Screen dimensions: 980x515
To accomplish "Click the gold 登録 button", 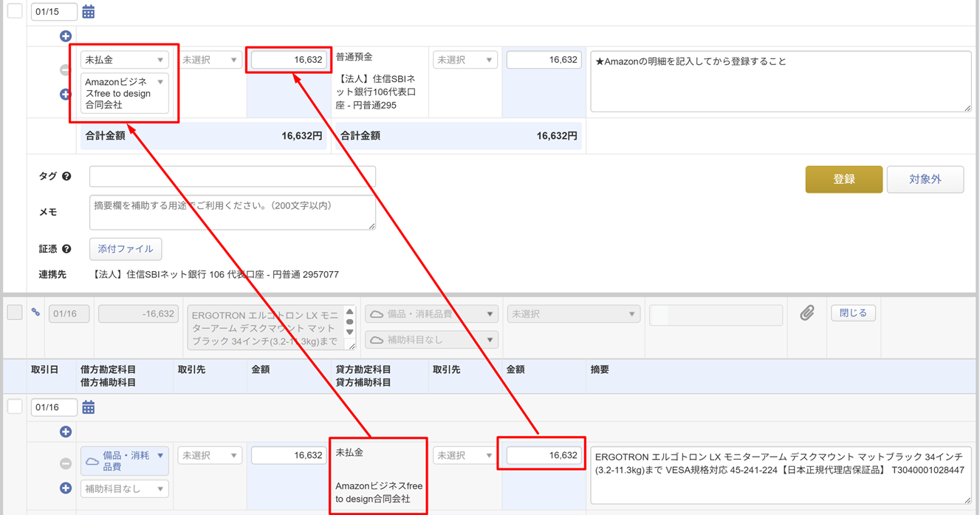I will click(843, 180).
